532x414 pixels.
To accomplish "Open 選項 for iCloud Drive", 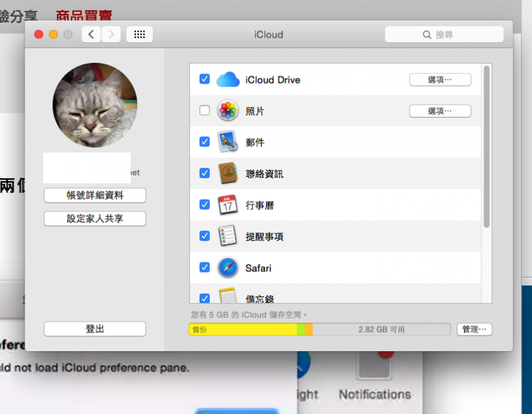I will (440, 80).
